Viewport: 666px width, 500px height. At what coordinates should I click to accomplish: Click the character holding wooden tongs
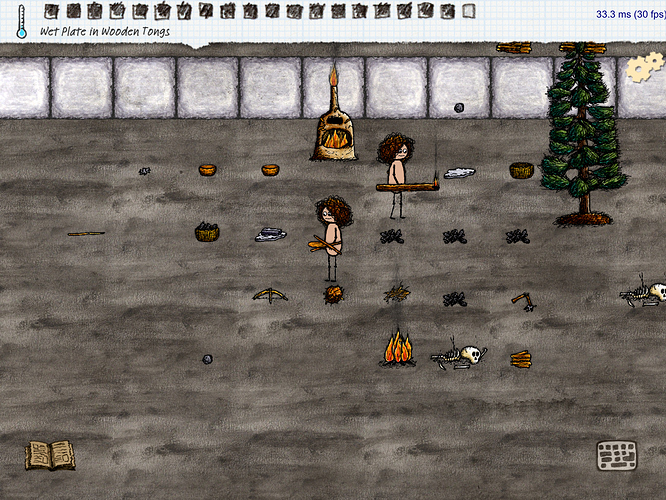click(333, 238)
